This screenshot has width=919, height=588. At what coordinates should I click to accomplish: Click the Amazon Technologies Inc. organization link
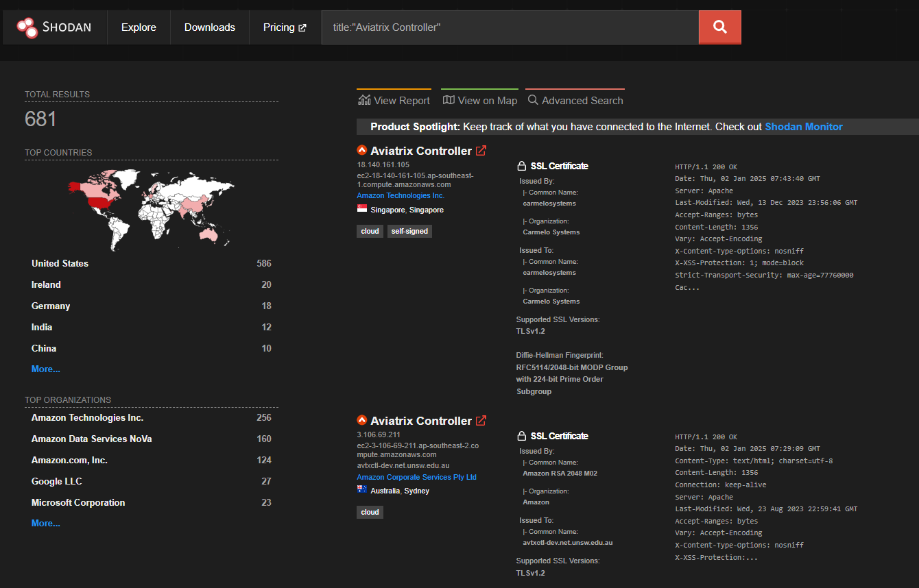400,195
